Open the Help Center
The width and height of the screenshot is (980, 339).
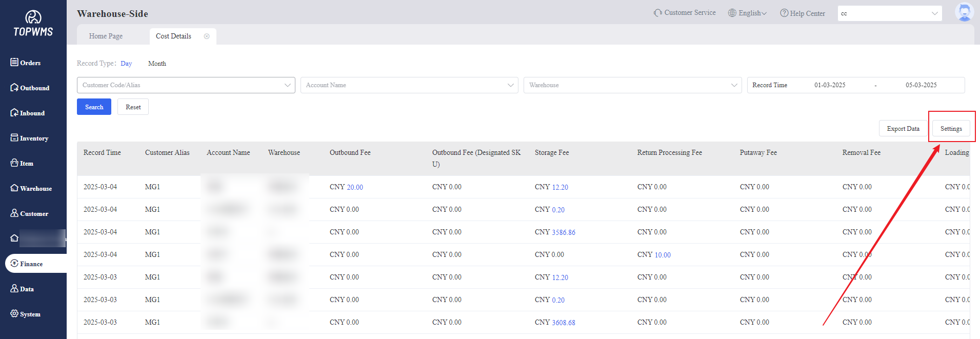click(803, 13)
